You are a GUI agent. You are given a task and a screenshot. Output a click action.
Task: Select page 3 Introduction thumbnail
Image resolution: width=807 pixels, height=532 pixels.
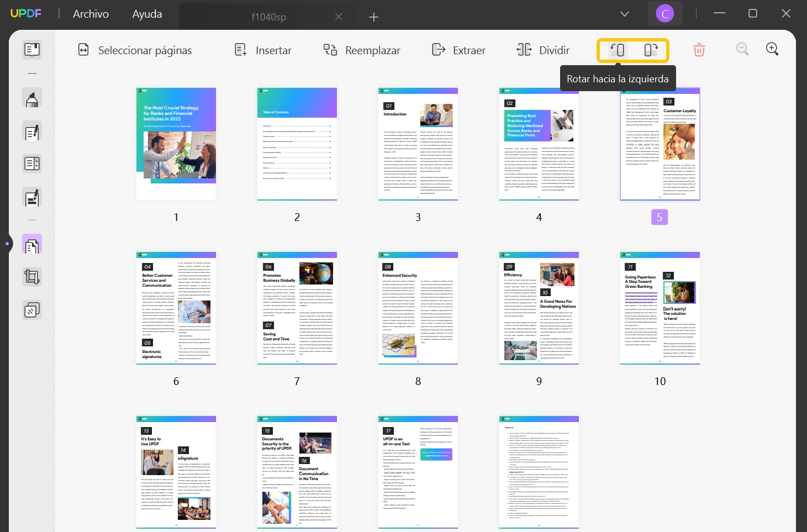coord(418,144)
